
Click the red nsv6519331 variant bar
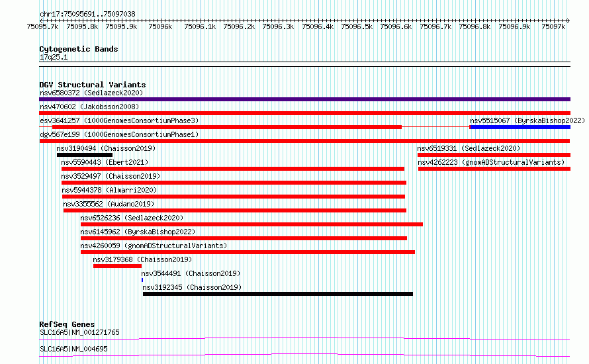(494, 155)
